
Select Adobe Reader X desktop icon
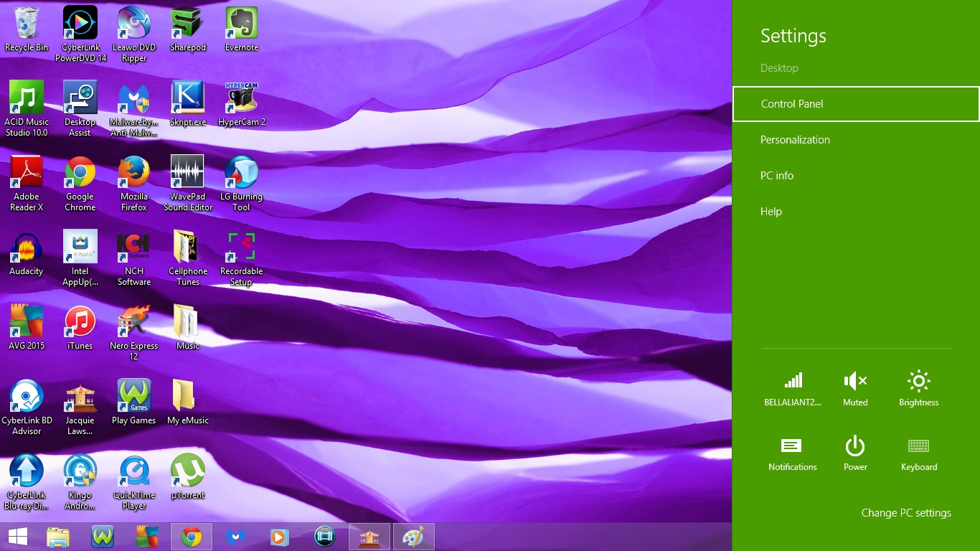27,183
